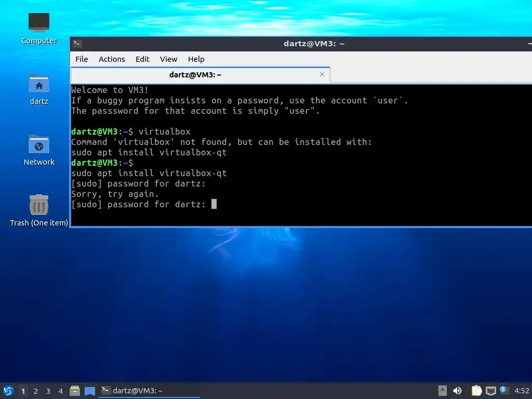Open the Lubuntu start menu
The image size is (532, 399).
pos(8,391)
